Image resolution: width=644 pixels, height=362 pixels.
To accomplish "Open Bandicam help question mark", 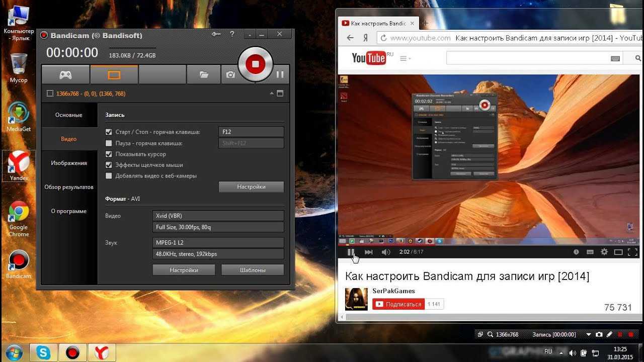I will click(x=232, y=34).
